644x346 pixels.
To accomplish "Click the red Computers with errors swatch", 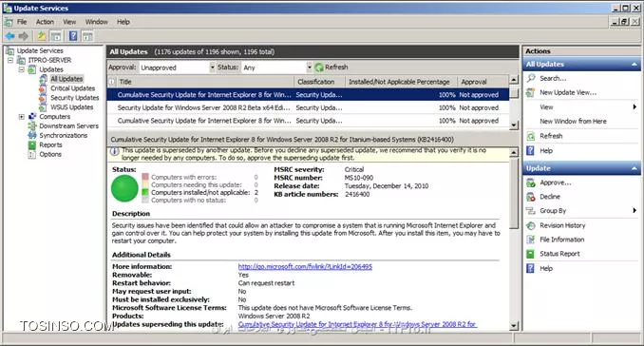I will click(145, 177).
